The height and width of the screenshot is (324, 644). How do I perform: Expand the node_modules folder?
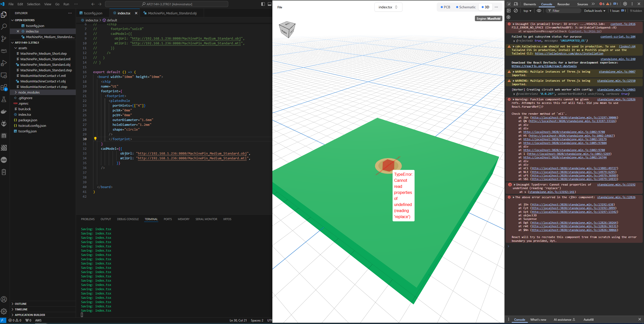29,92
